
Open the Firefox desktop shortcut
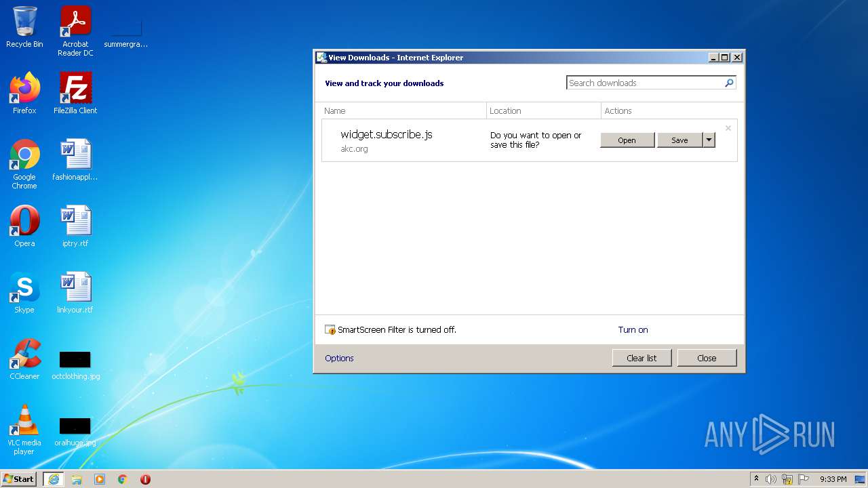click(24, 94)
